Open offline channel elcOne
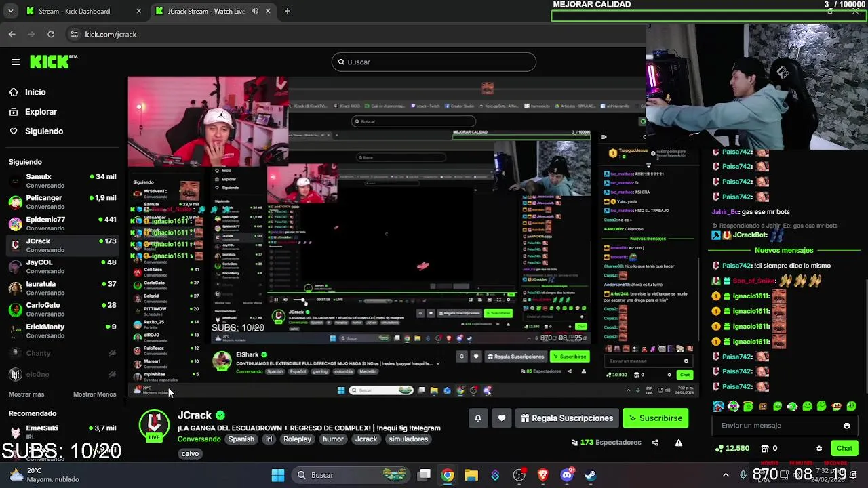The height and width of the screenshot is (488, 868). click(x=62, y=374)
